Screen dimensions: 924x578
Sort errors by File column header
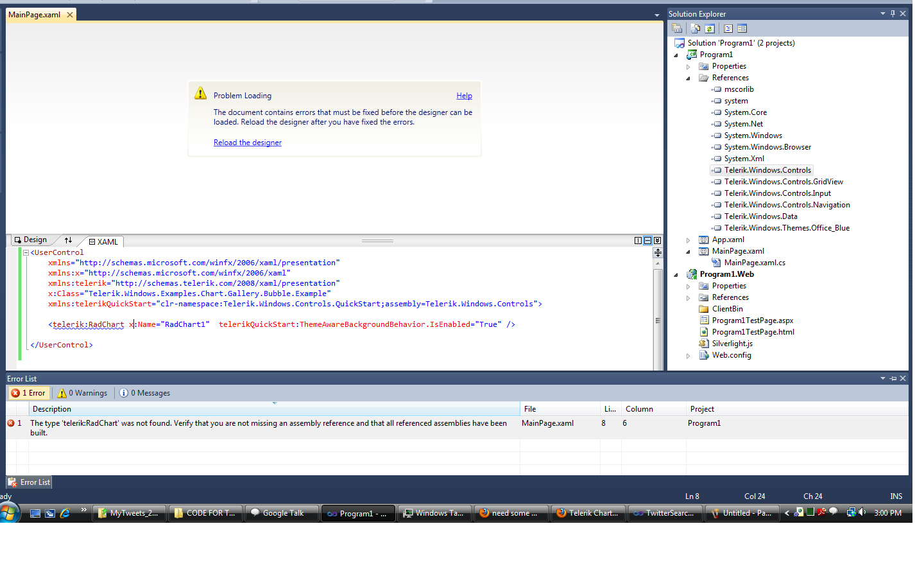click(560, 409)
